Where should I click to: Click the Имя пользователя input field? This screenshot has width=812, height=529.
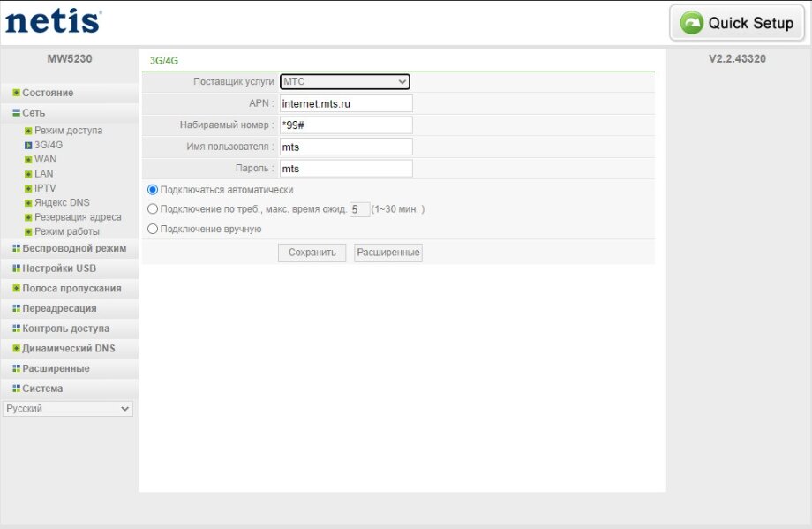point(346,147)
